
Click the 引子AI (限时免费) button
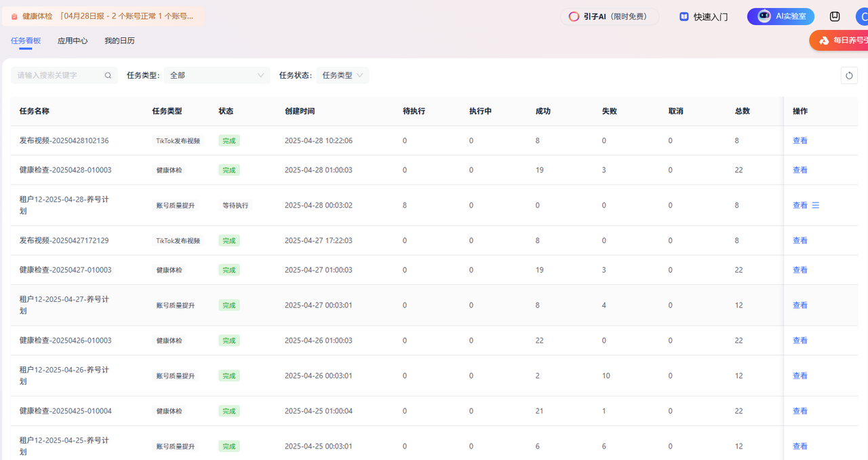tap(610, 16)
